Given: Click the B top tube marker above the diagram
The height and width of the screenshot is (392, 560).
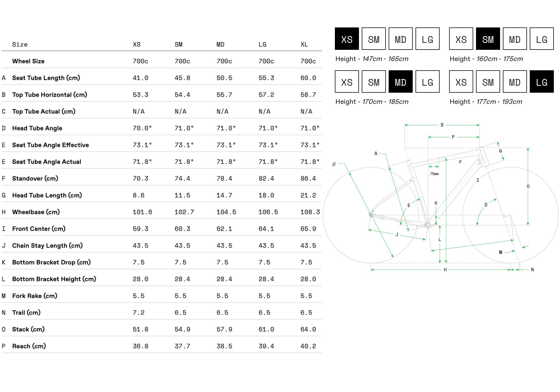Looking at the screenshot, I should (442, 125).
